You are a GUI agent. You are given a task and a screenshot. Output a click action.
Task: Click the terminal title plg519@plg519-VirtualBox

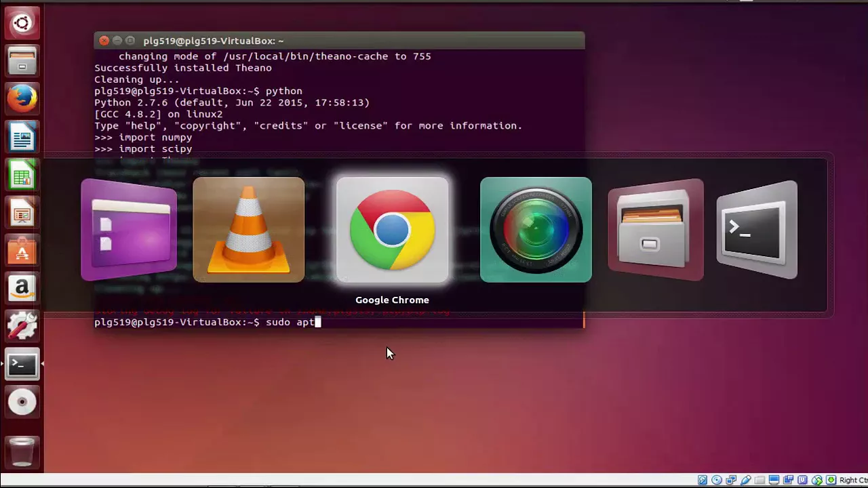tap(213, 41)
